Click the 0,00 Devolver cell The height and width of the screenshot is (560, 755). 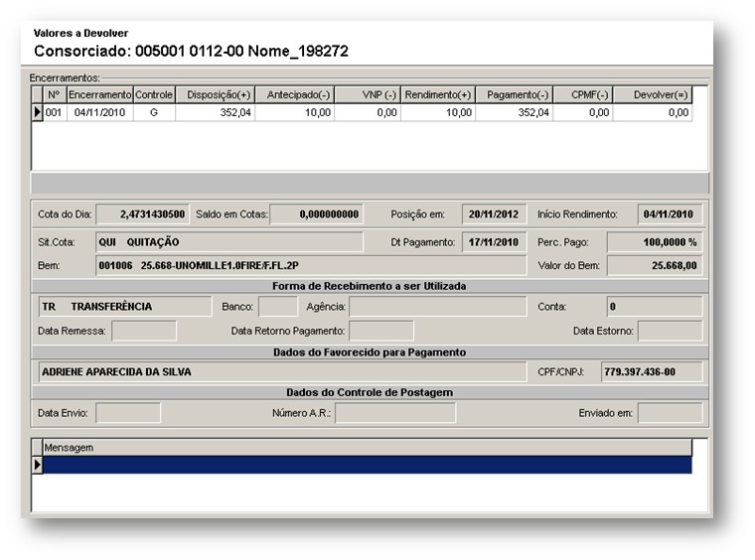(x=653, y=112)
